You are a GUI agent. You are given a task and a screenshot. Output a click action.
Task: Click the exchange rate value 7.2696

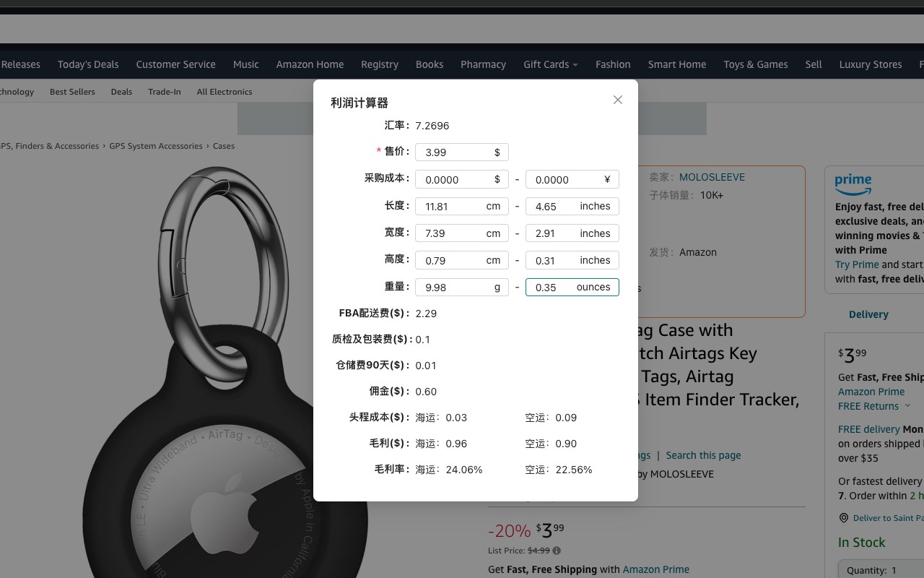coord(432,126)
